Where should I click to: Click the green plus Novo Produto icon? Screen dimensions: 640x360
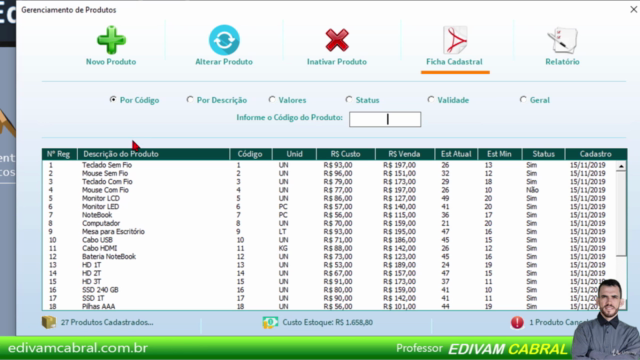(x=111, y=40)
